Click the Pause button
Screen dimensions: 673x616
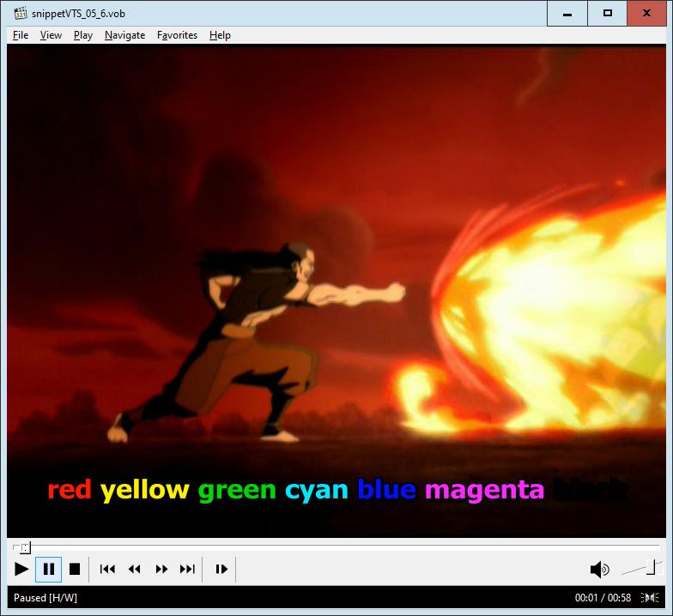pos(48,570)
